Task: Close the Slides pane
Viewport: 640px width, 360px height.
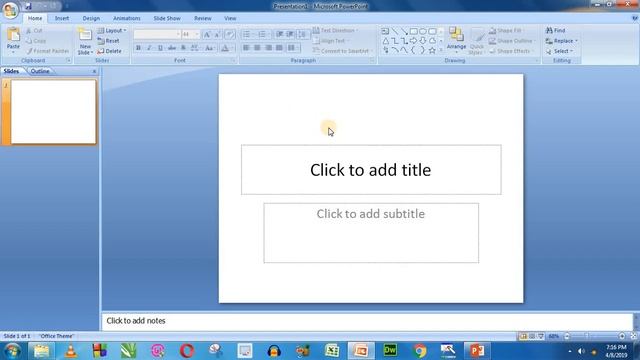Action: coord(94,71)
